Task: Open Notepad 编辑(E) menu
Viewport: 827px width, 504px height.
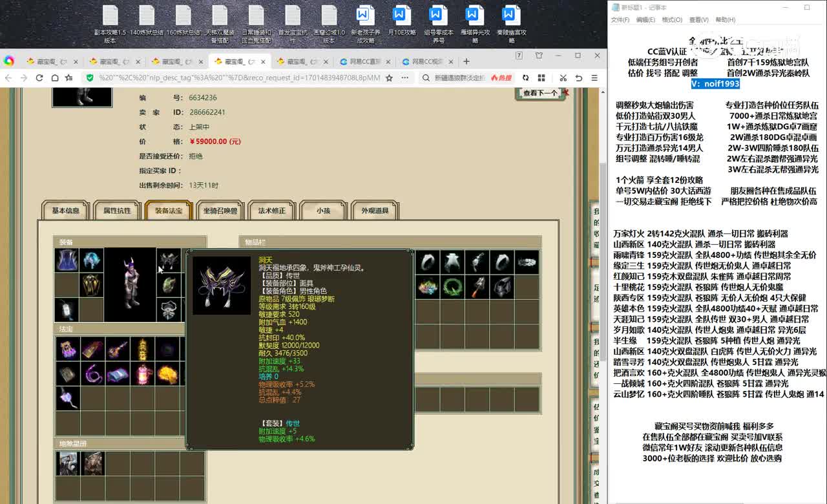Action: (x=645, y=20)
